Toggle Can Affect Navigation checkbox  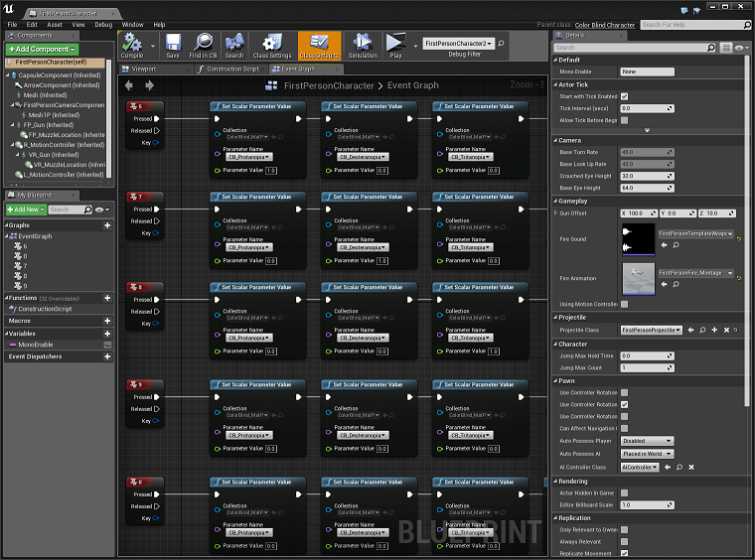(625, 429)
